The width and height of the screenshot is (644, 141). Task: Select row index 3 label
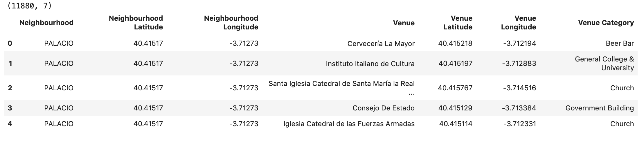(x=10, y=108)
